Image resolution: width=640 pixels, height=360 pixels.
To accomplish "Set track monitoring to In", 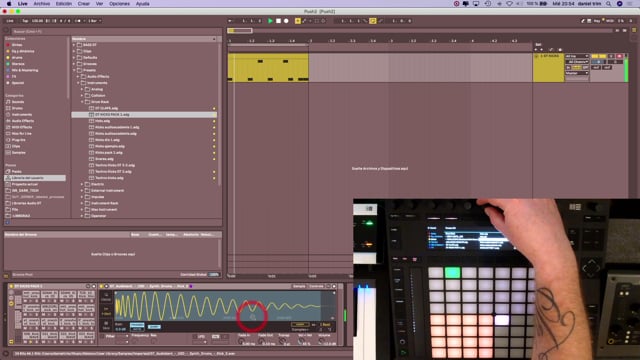I will (568, 67).
